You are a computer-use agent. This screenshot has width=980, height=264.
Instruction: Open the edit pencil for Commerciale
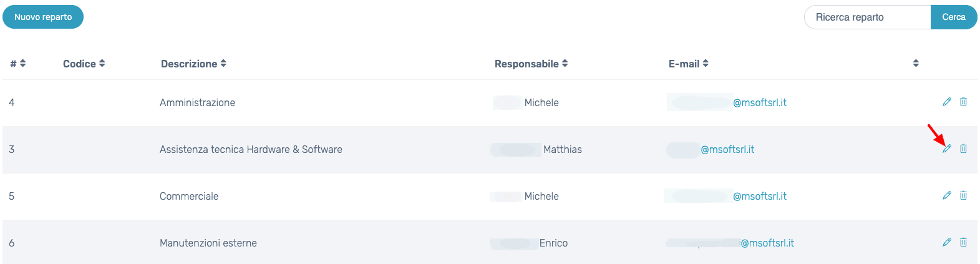[947, 195]
